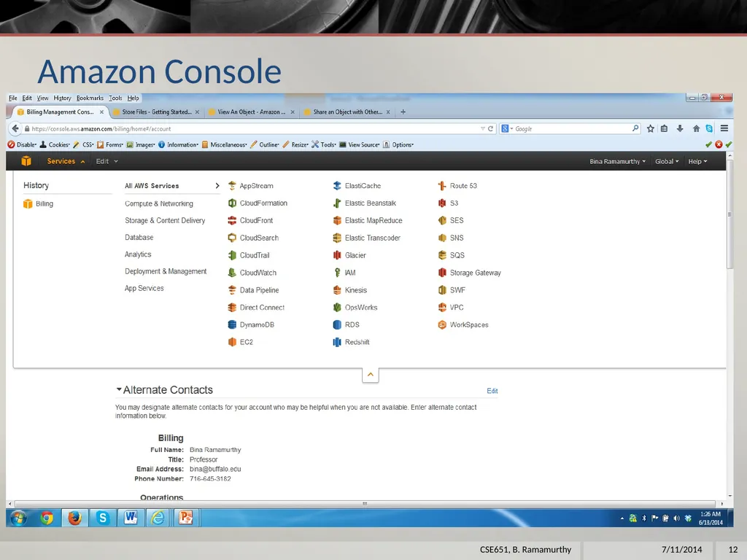The height and width of the screenshot is (560, 747).
Task: Open the URL history dropdown arrow
Action: [x=483, y=128]
